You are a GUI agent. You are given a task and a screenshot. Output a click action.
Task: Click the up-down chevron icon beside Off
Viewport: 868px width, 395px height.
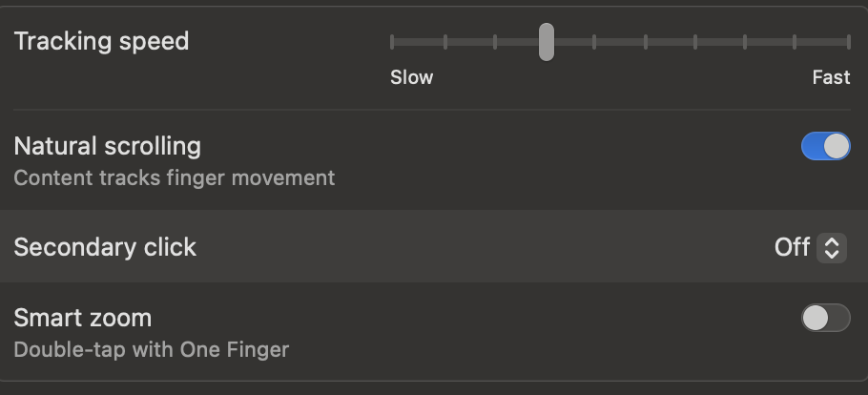pos(832,248)
